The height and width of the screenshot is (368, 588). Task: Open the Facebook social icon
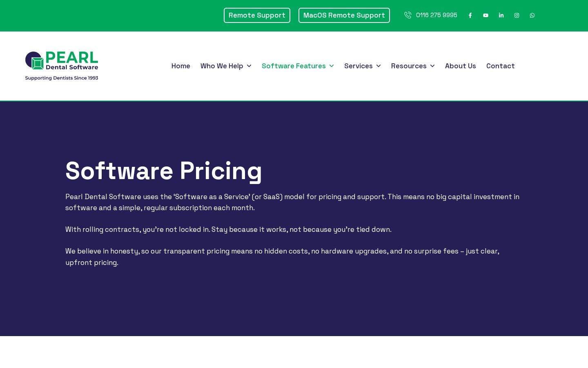470,16
